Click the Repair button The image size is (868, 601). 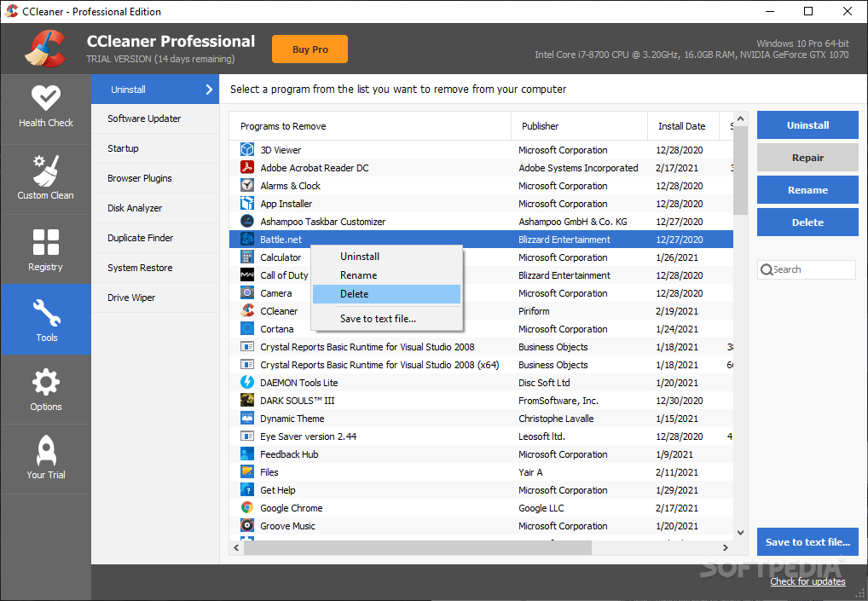point(807,157)
